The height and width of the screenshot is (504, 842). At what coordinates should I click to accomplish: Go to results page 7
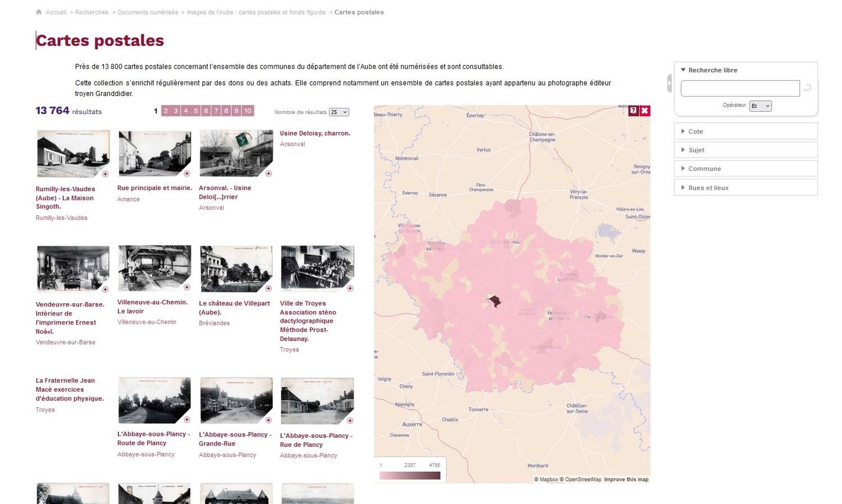(x=216, y=111)
